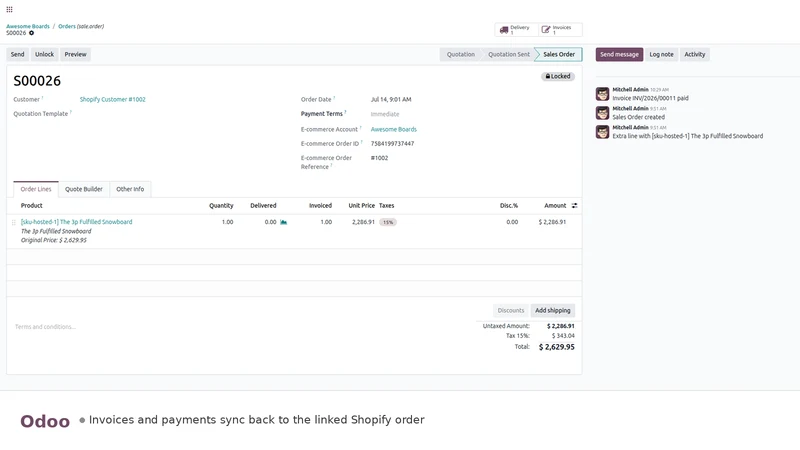Image resolution: width=800 pixels, height=450 pixels.
Task: Click Sales Order created message
Action: [638, 117]
